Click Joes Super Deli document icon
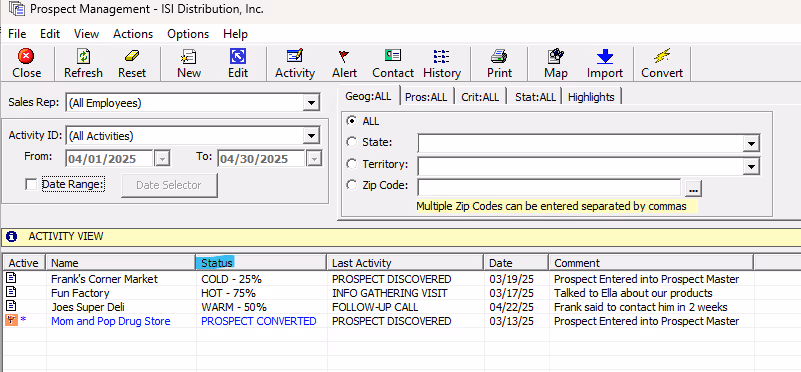Viewport: 801px width, 372px height. pyautogui.click(x=11, y=306)
